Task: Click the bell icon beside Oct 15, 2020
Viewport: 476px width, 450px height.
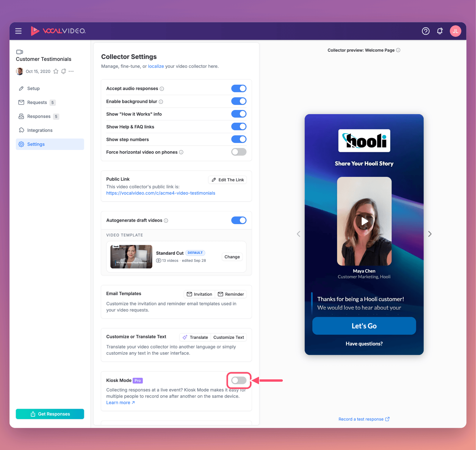Action: pyautogui.click(x=64, y=71)
